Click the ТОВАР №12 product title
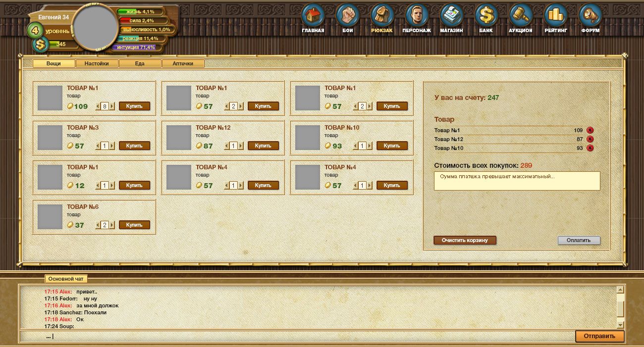 point(213,128)
